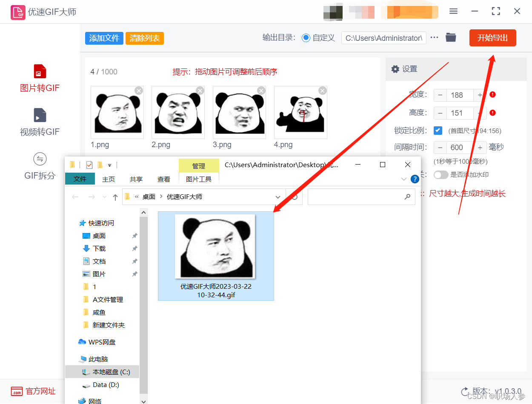The width and height of the screenshot is (532, 404).
Task: Remove 4.png with its X icon
Action: click(323, 91)
